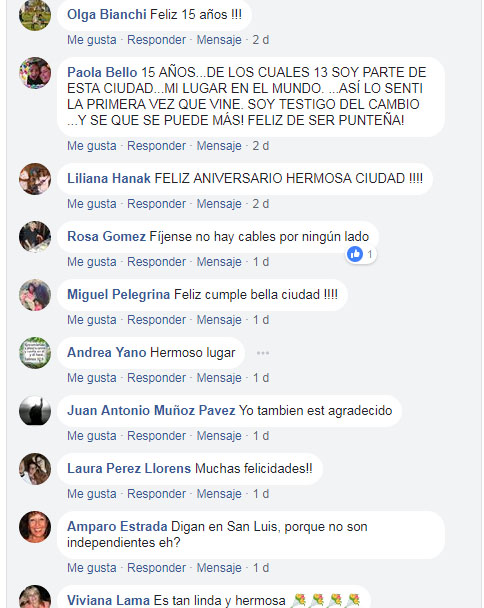Click Juan Antonio Muñoz Pavez's silhouette avatar

pyautogui.click(x=35, y=411)
